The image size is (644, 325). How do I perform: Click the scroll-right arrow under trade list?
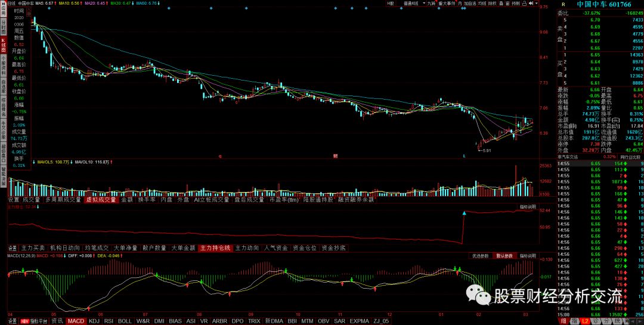point(640,321)
